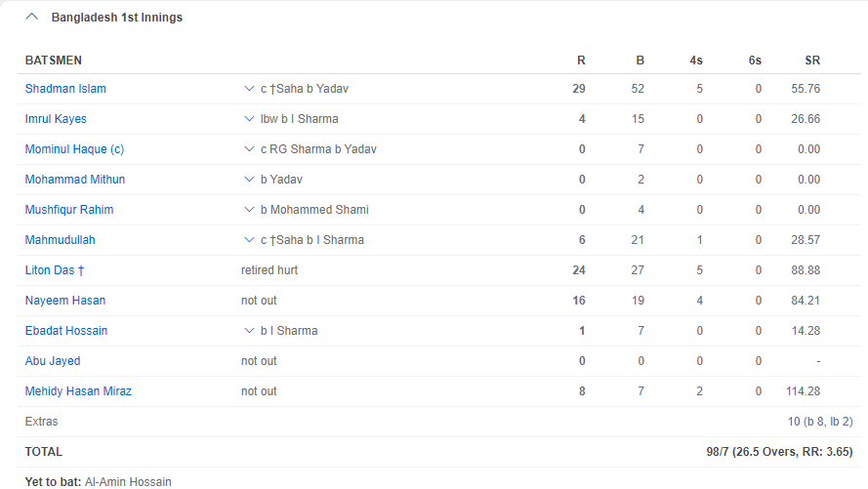This screenshot has height=489, width=868.
Task: Open Imrul Kayes player link
Action: pyautogui.click(x=56, y=119)
